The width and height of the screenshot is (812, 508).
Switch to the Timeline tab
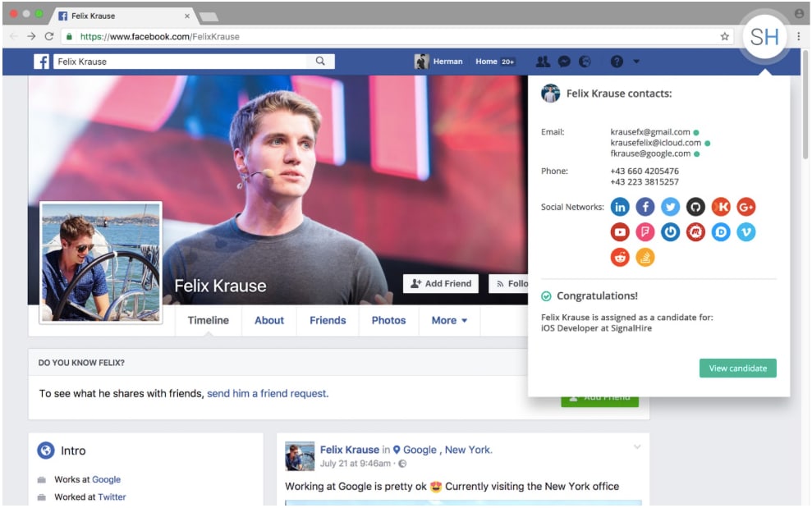tap(209, 321)
